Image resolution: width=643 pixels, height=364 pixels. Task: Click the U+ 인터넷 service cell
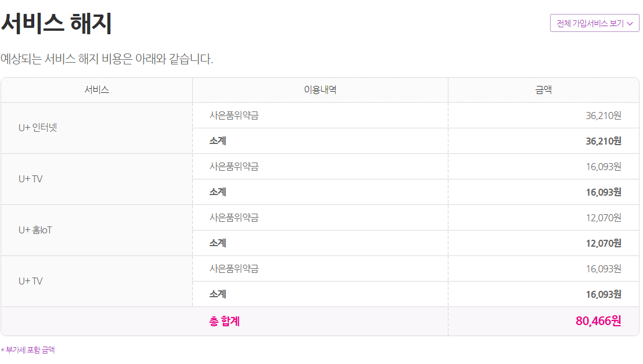point(38,128)
